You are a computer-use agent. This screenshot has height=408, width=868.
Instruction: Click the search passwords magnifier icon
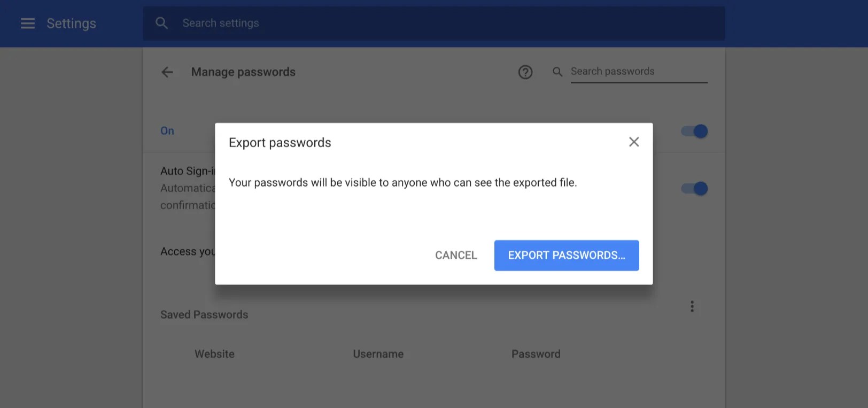point(557,72)
